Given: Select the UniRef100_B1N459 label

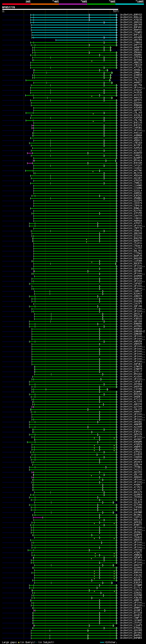Looking at the screenshot, I should (131, 153).
